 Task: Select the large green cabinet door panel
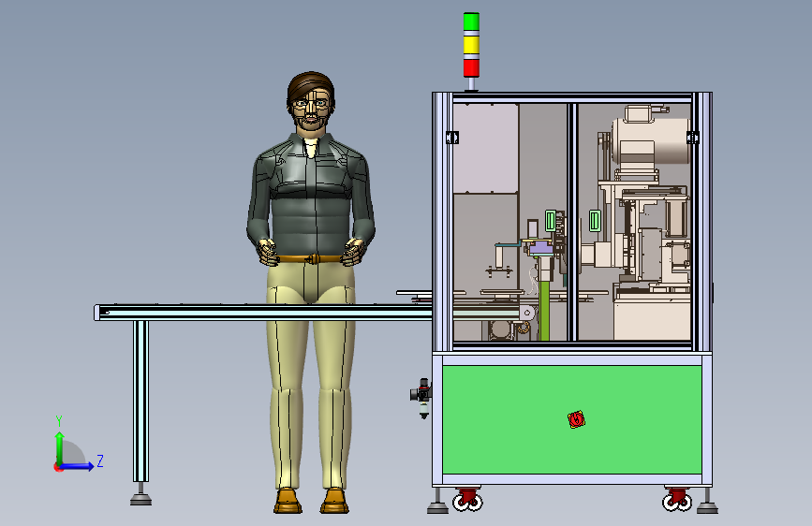572,419
